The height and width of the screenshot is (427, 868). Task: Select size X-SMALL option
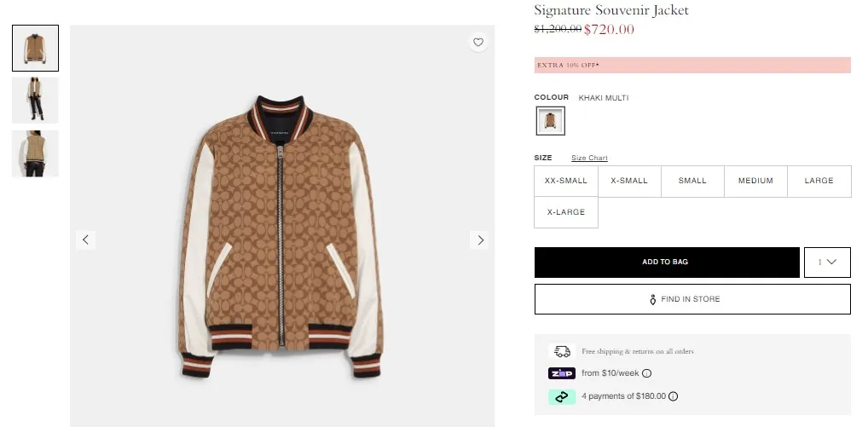pyautogui.click(x=629, y=181)
